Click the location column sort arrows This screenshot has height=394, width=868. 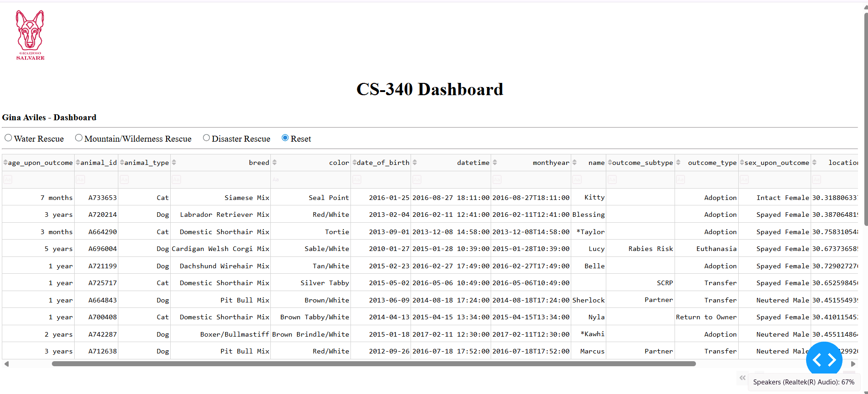coord(814,163)
